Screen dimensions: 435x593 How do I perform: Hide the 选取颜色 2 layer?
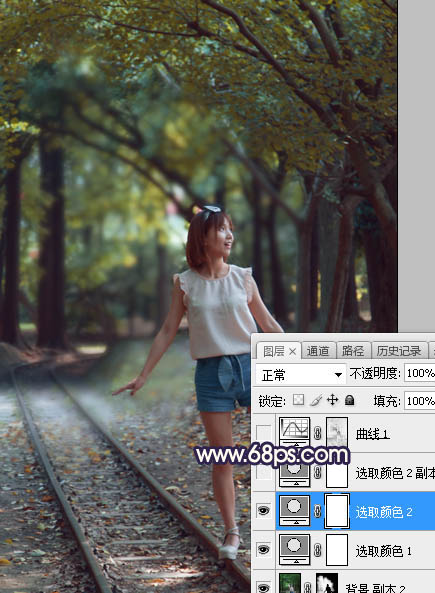click(x=263, y=511)
